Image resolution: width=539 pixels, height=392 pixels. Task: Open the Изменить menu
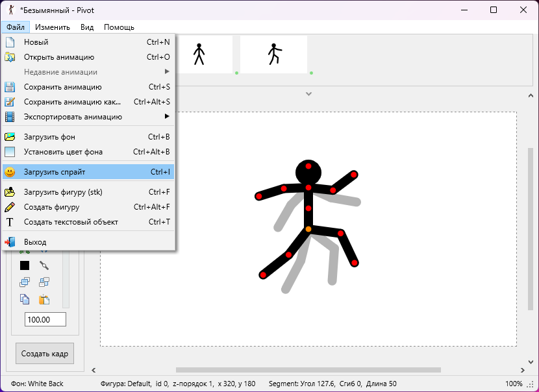point(53,27)
